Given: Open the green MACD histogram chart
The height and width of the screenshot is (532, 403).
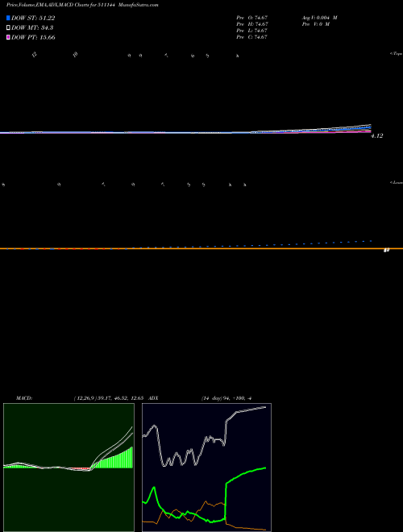Looking at the screenshot, I should pos(69,468).
